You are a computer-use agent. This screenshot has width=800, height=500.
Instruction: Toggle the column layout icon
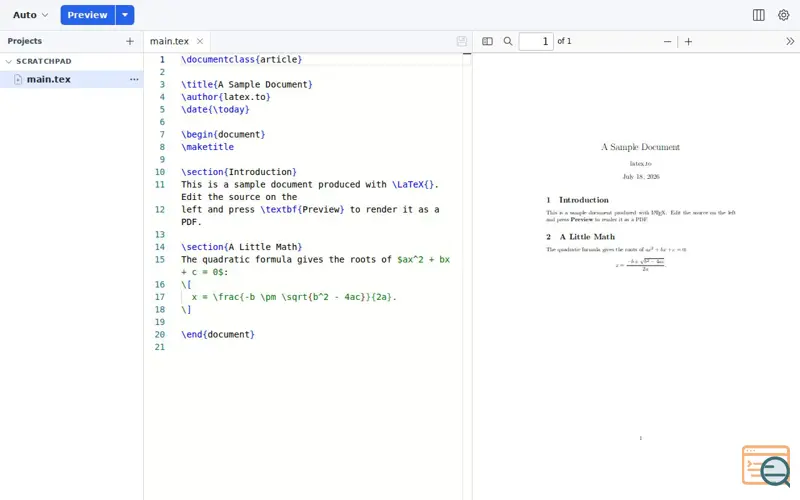pos(758,15)
